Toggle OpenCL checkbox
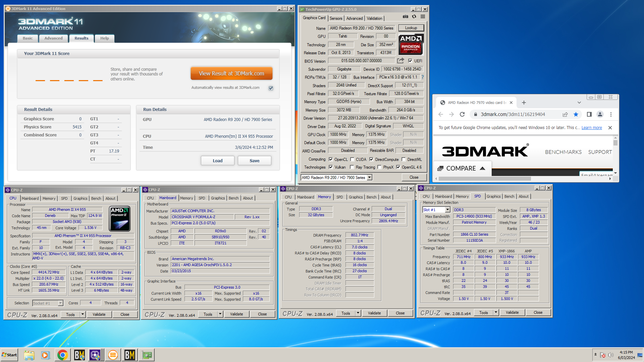Screen dimensions: 644x362 [331, 160]
